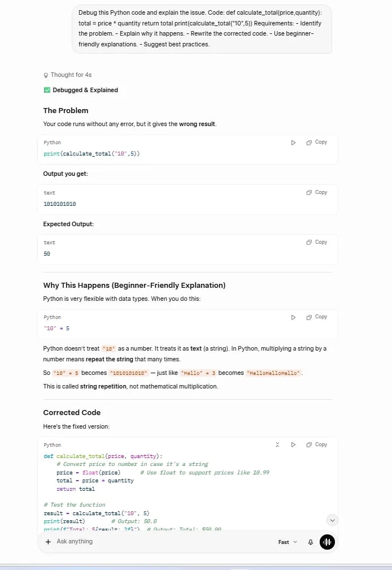392x570 pixels.
Task: Start voice mode with waveform button
Action: (327, 542)
